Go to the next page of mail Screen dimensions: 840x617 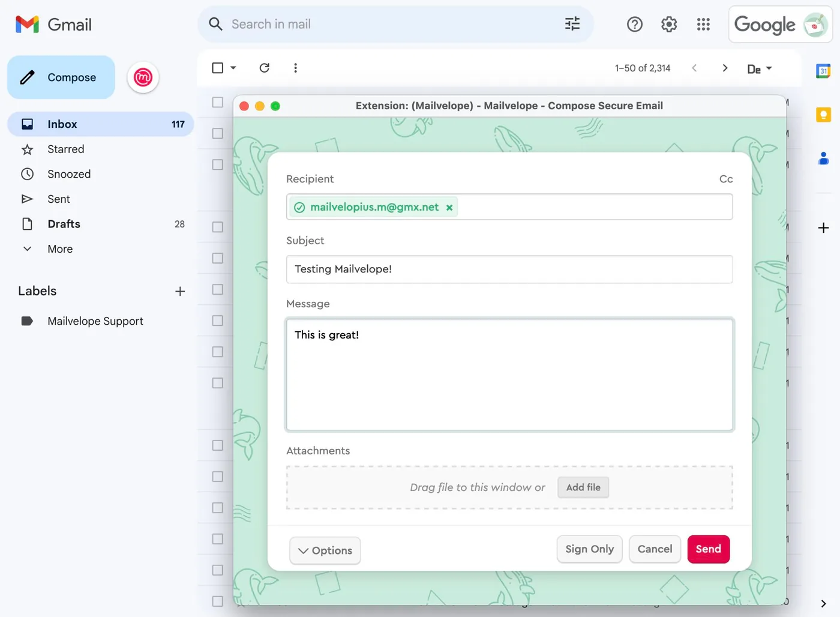click(725, 68)
